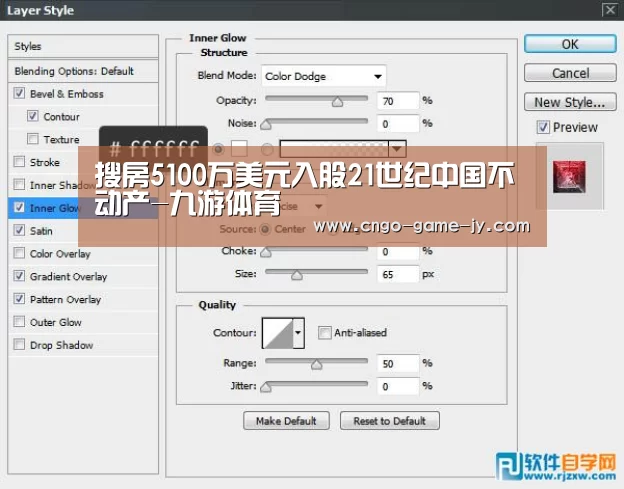Enable the Stroke checkbox

tap(19, 162)
